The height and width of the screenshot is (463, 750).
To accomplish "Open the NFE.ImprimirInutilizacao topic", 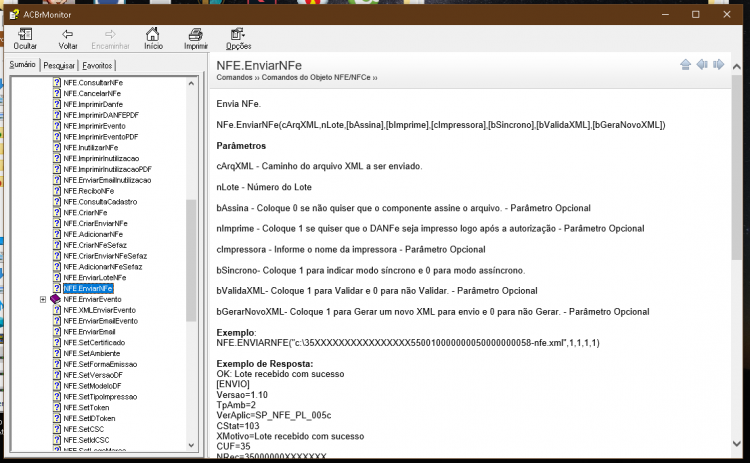I will coord(101,158).
